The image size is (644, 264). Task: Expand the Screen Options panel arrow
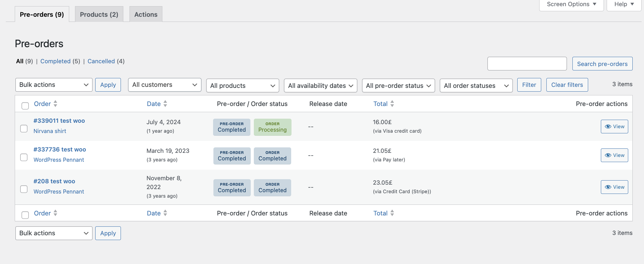click(x=595, y=4)
